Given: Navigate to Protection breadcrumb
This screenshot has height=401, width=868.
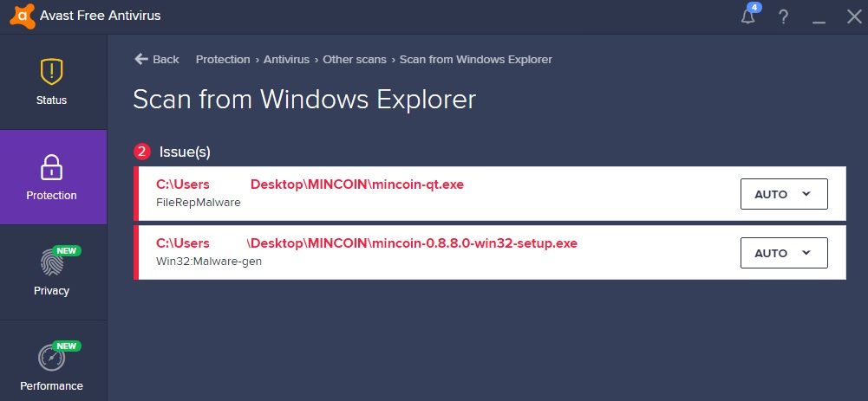Looking at the screenshot, I should coord(223,59).
